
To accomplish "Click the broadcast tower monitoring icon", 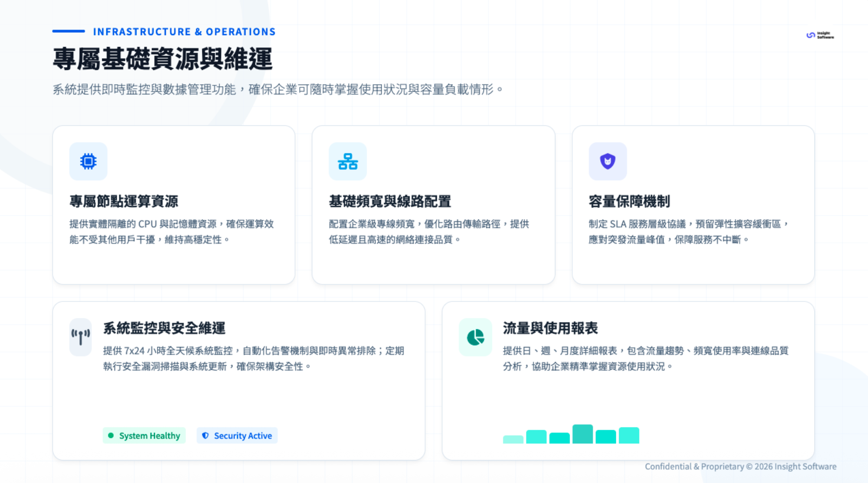I will tap(81, 337).
